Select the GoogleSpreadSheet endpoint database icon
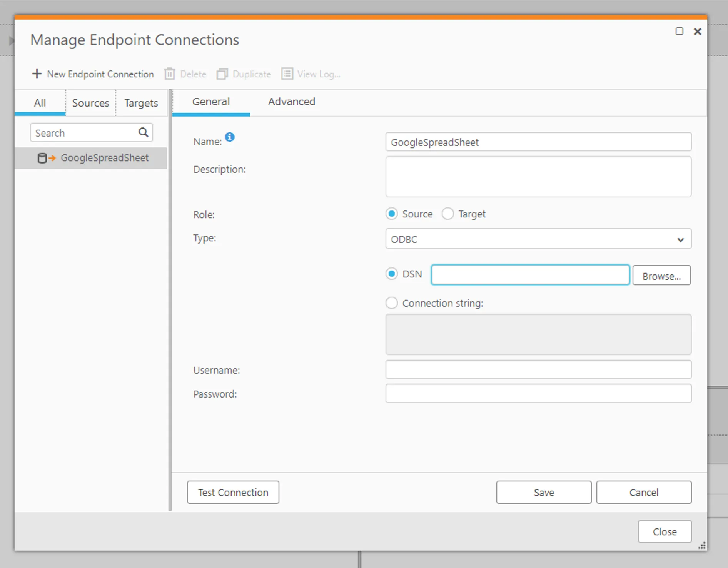The width and height of the screenshot is (728, 568). click(x=42, y=158)
